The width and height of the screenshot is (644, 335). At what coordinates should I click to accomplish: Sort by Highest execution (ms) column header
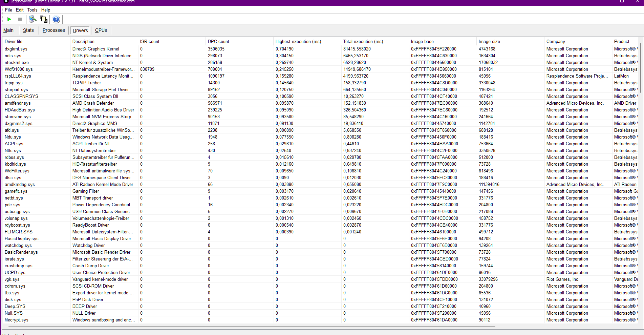(307, 41)
